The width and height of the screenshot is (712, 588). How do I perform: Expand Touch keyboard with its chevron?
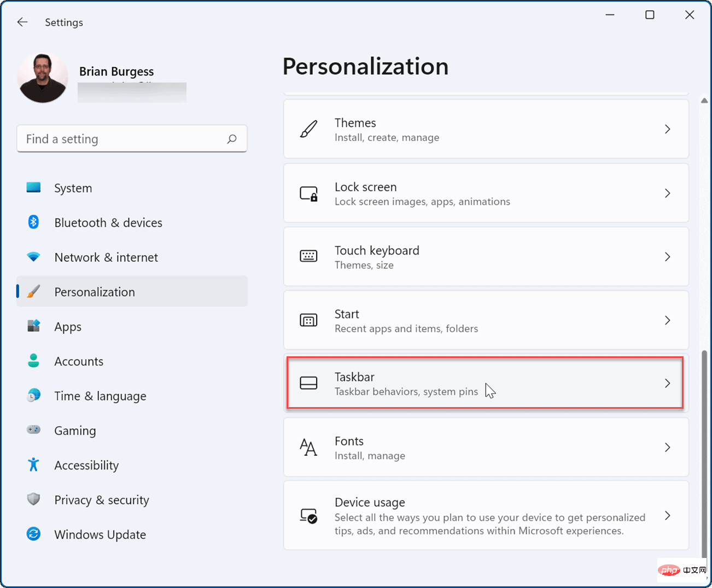[x=667, y=257]
